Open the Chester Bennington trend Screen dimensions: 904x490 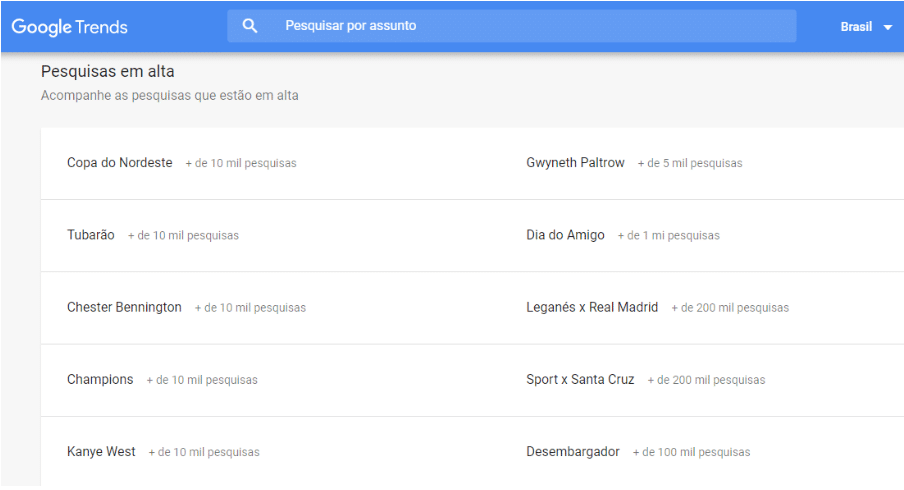tap(124, 307)
